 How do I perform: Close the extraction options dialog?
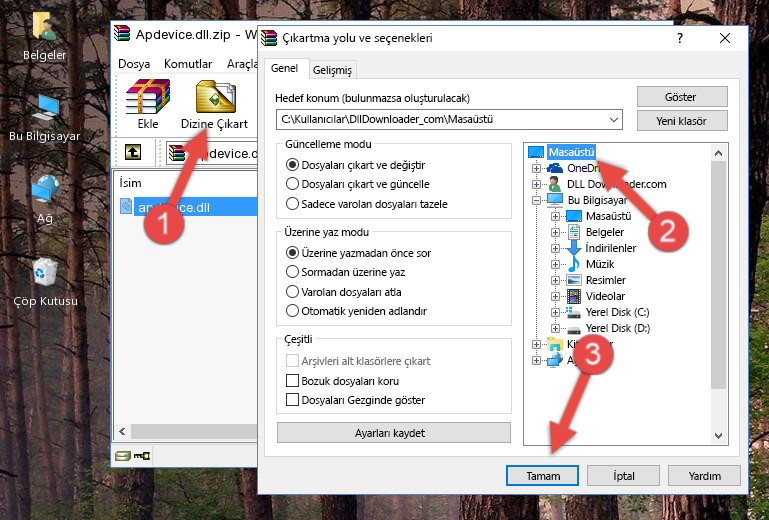725,38
